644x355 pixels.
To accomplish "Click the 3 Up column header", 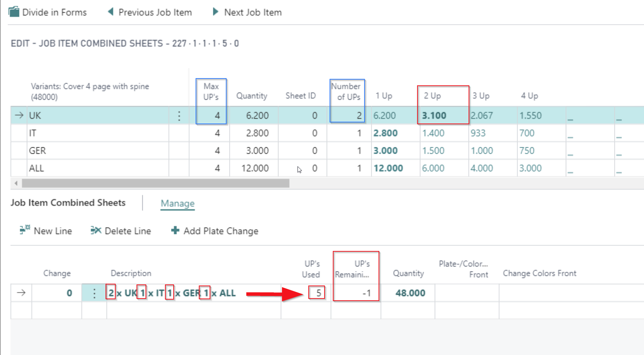I will coord(481,96).
